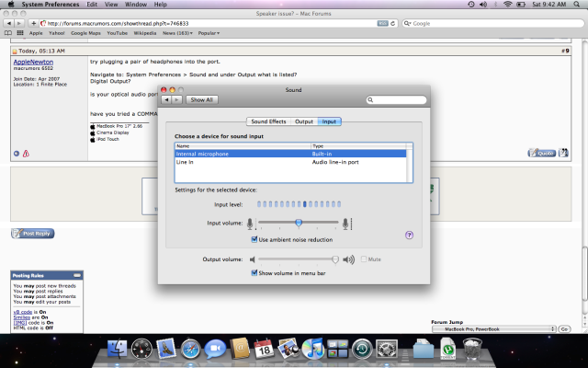Select the Input tab

[329, 121]
